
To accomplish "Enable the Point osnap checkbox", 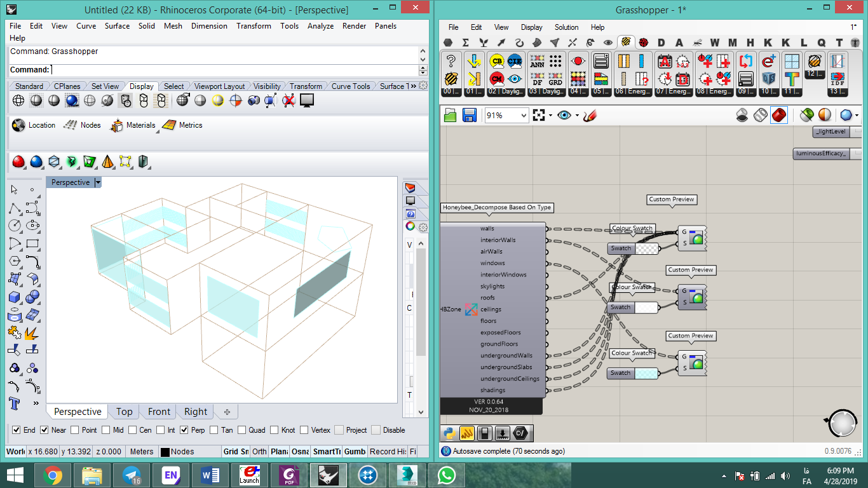I will (75, 430).
